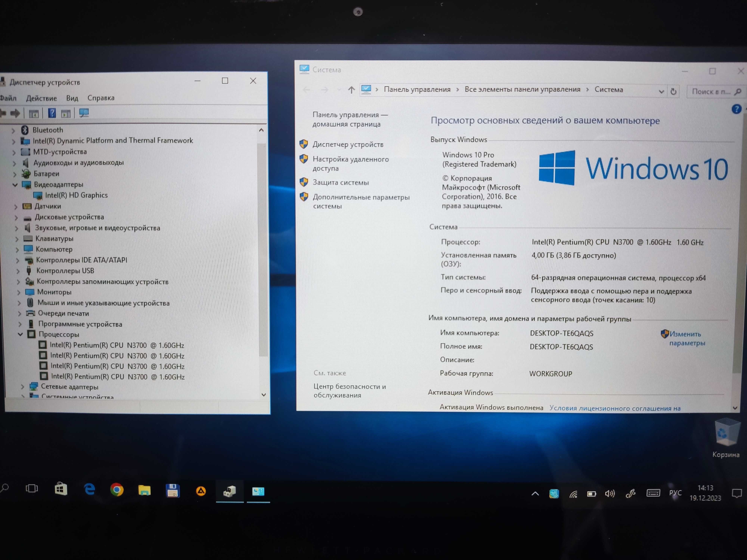Select Очереди печати tree row
The image size is (747, 560).
click(63, 313)
